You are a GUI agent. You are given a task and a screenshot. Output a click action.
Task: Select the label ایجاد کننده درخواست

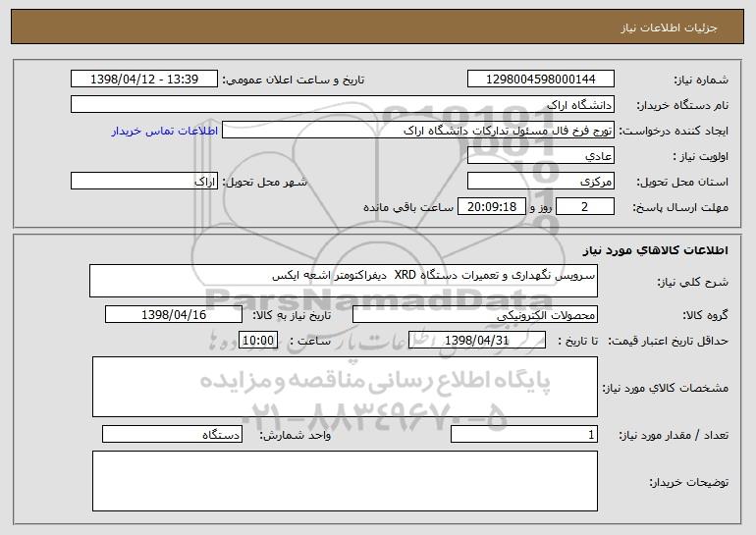click(674, 131)
